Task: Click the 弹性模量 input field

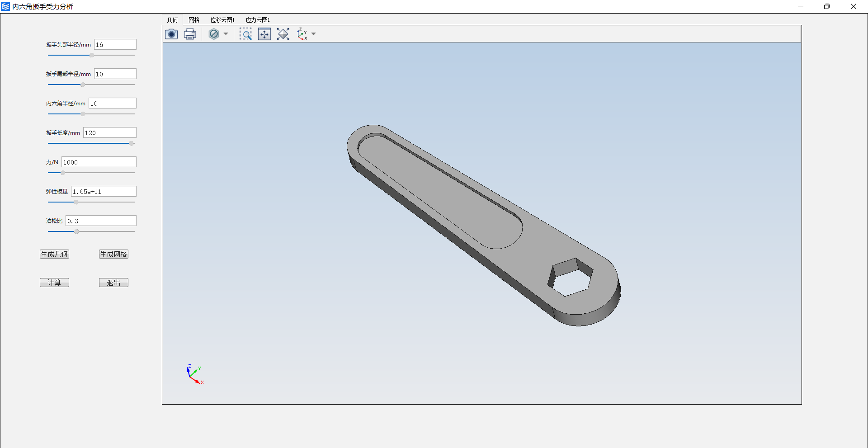Action: tap(104, 191)
